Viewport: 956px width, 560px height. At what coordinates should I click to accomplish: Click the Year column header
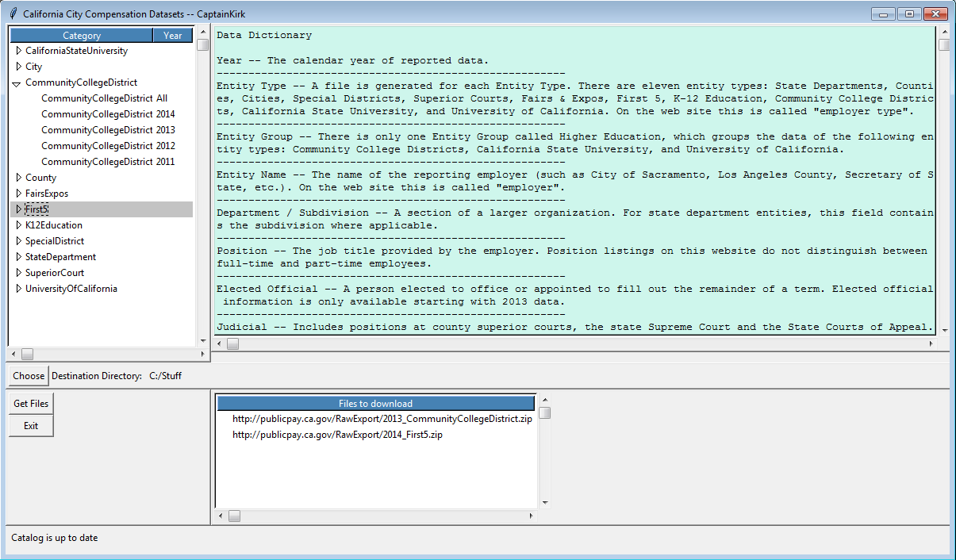click(173, 36)
